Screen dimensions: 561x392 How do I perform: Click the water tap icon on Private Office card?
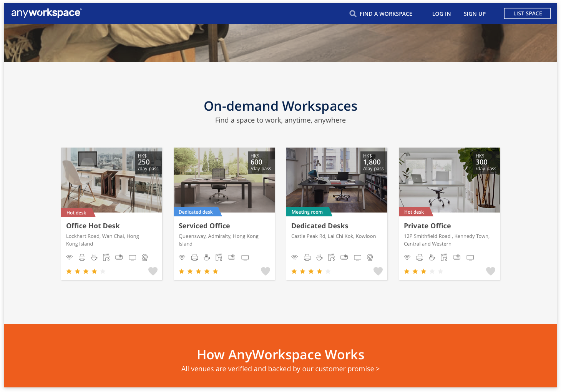(444, 257)
